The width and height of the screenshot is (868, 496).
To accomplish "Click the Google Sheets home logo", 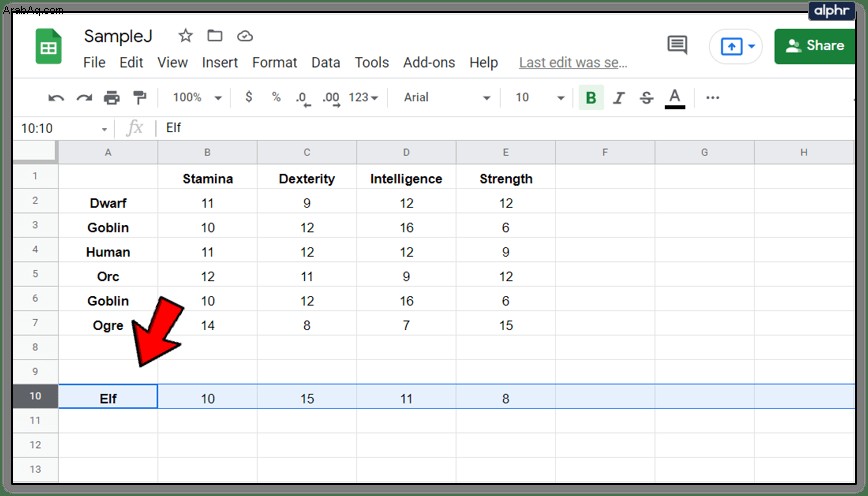I will point(49,46).
